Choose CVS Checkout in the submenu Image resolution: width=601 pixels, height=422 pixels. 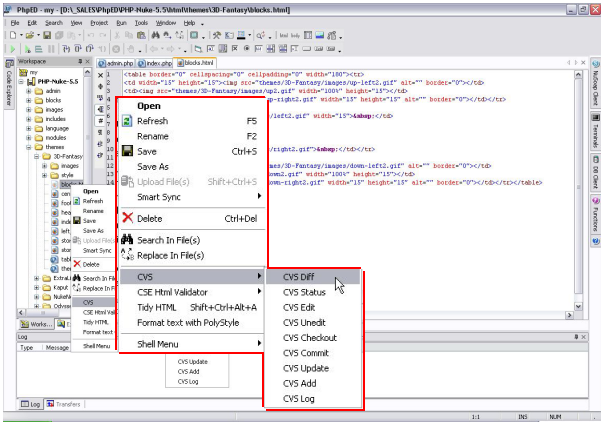[x=313, y=338]
